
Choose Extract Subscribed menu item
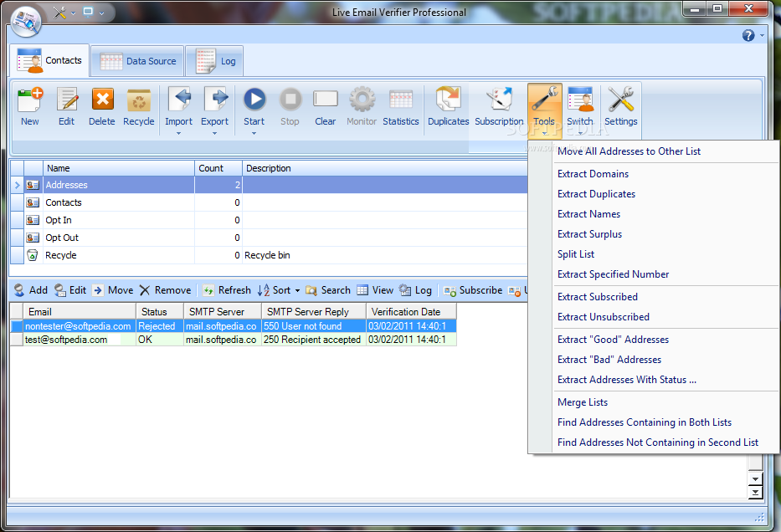pyautogui.click(x=597, y=297)
